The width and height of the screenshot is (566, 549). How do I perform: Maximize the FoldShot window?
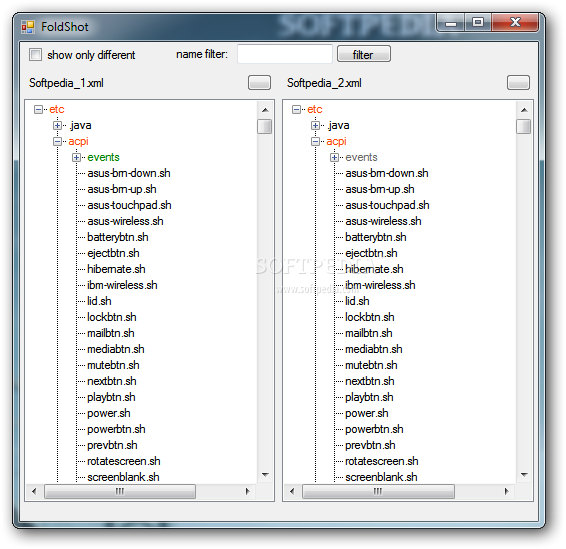[478, 23]
